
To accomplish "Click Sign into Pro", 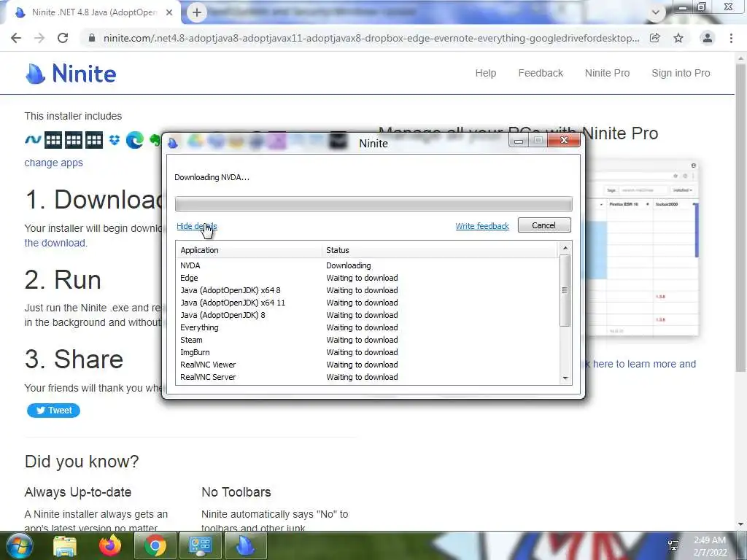I will click(x=681, y=73).
